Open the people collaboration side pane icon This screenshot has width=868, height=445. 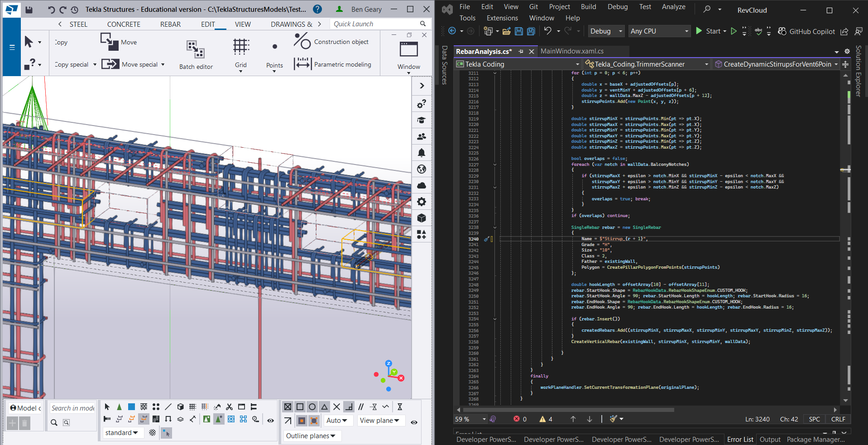click(422, 136)
